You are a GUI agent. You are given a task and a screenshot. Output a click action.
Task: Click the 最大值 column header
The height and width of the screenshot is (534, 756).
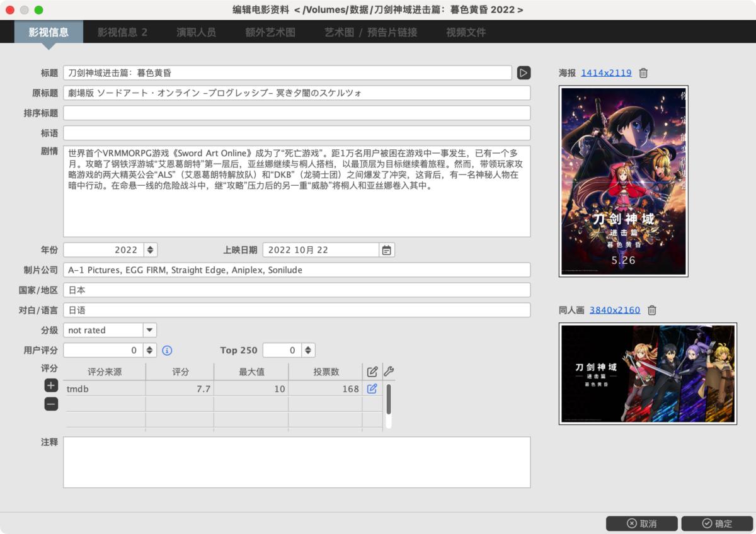point(251,372)
